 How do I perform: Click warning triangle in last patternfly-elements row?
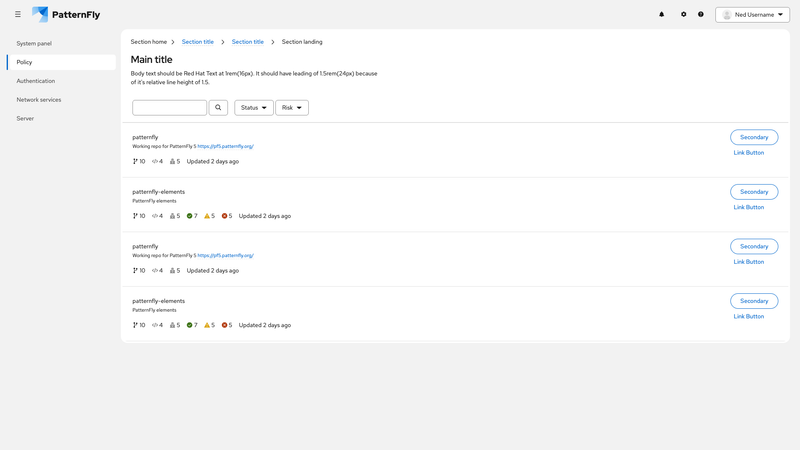coord(207,325)
